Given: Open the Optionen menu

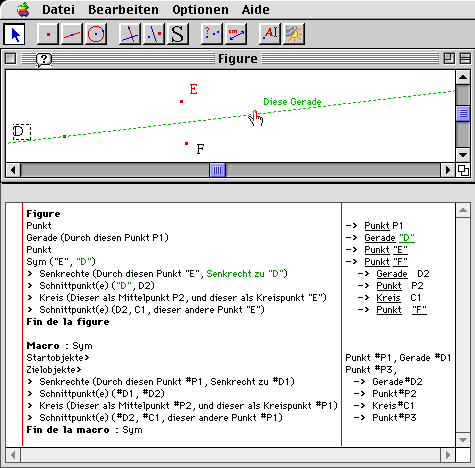Looking at the screenshot, I should 200,10.
